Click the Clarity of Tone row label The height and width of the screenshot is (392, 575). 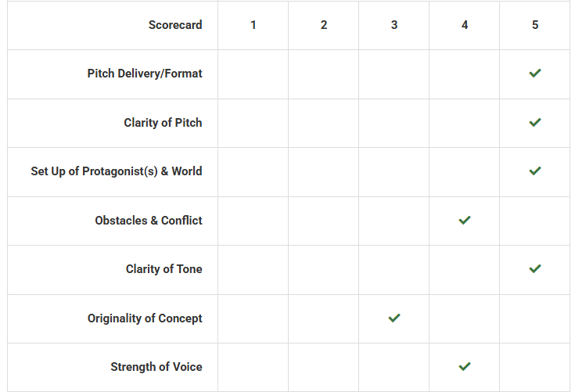click(164, 269)
